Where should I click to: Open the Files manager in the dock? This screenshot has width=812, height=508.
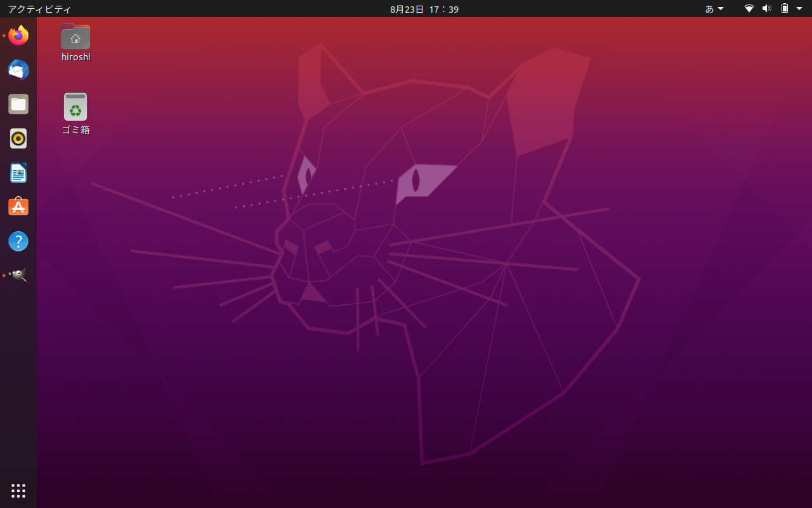tap(18, 104)
